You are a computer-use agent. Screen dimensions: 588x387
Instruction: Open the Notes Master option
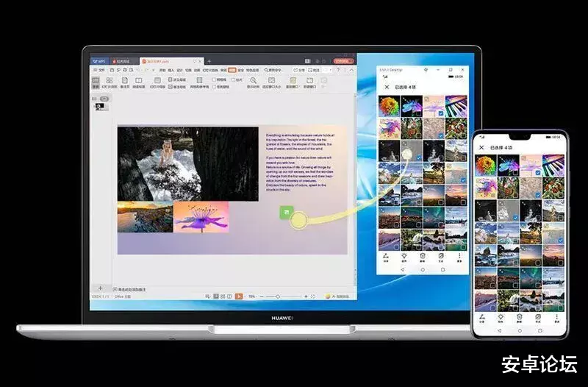pyautogui.click(x=177, y=87)
